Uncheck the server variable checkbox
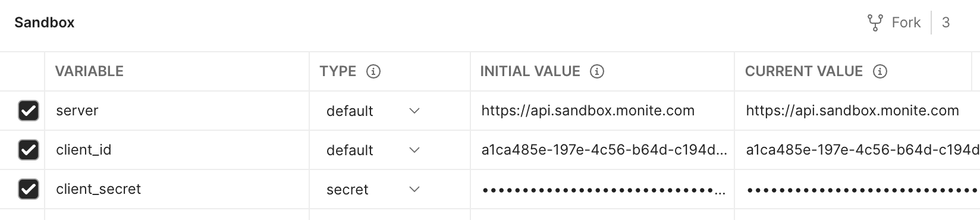 click(29, 111)
